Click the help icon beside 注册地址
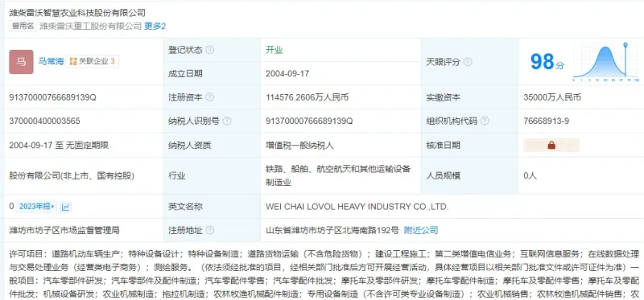This screenshot has height=300, width=644. point(210,230)
